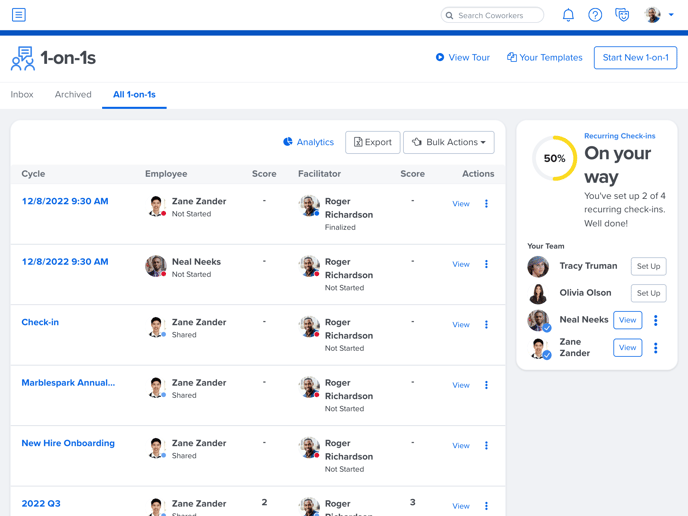Viewport: 688px width, 516px height.
Task: View Neal Neeks in Your Team
Action: [x=627, y=320]
